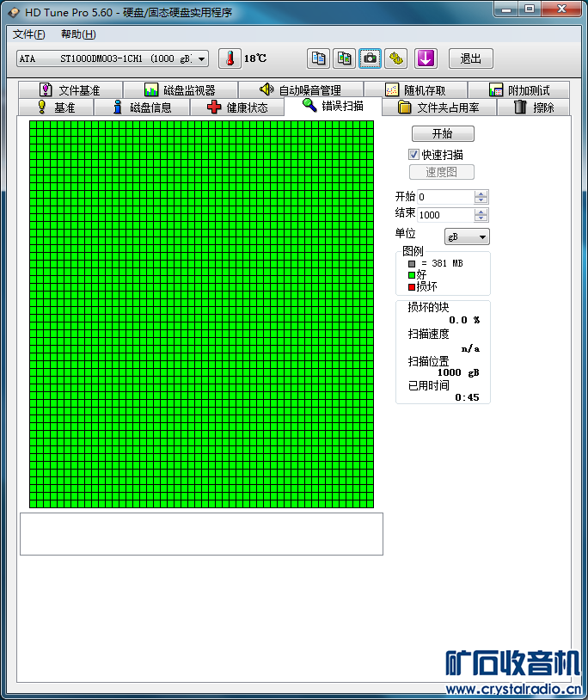
Task: Switch to the 随机存取 tab
Action: (x=416, y=90)
